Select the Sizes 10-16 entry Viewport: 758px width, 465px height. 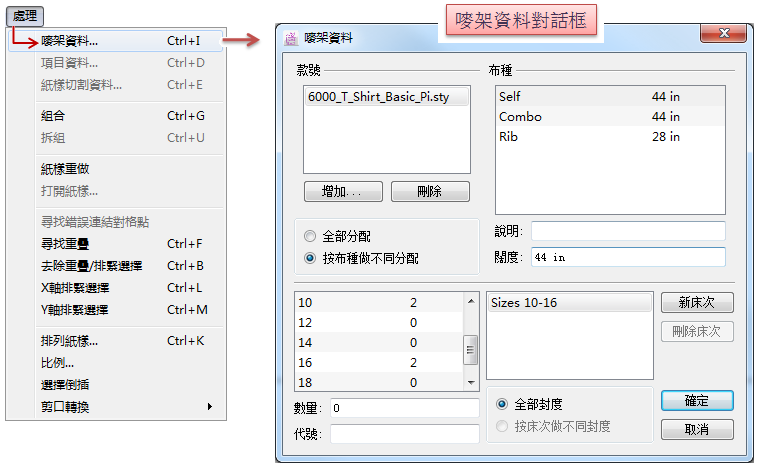click(569, 303)
